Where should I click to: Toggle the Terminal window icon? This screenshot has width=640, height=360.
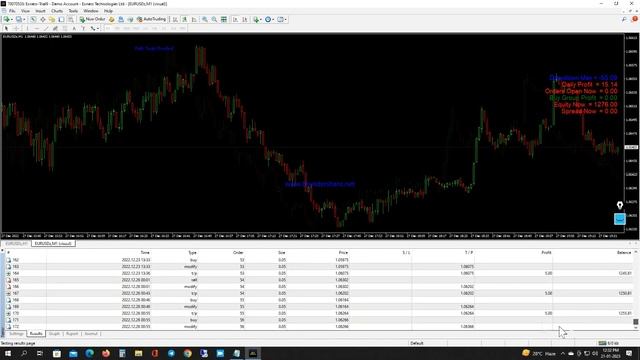click(61, 19)
